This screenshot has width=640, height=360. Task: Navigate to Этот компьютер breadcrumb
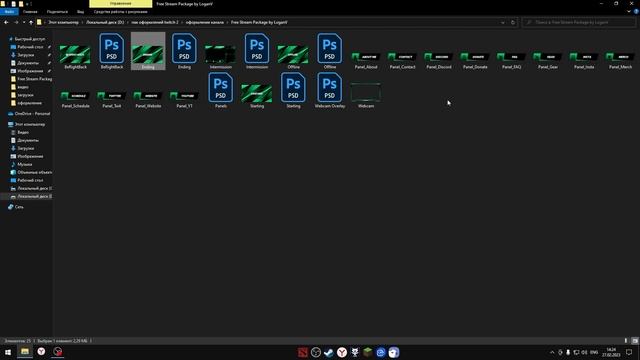(x=63, y=22)
